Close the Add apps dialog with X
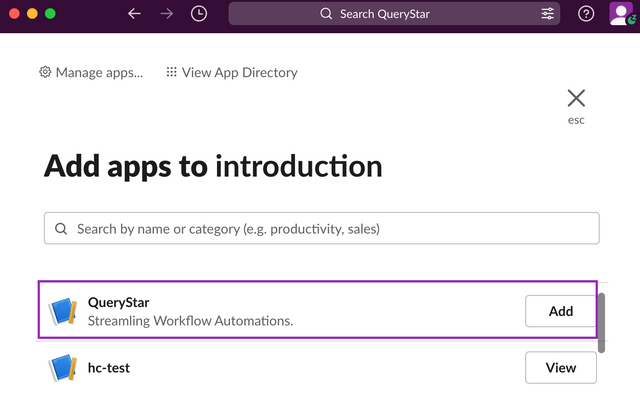Screen dimensions: 640x416 [x=576, y=98]
